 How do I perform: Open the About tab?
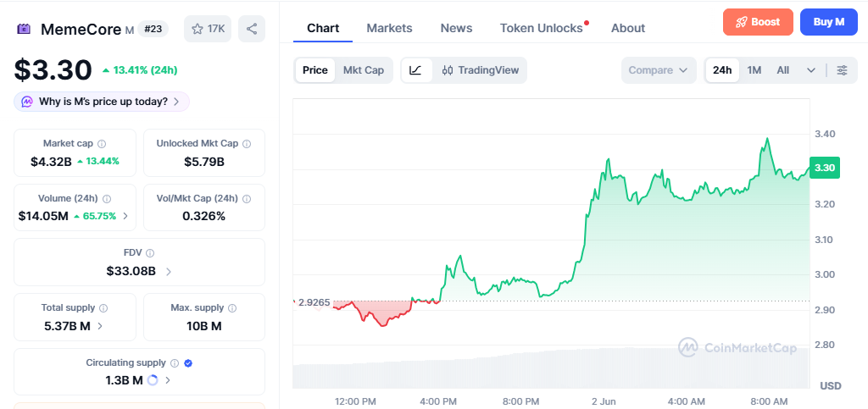click(628, 28)
